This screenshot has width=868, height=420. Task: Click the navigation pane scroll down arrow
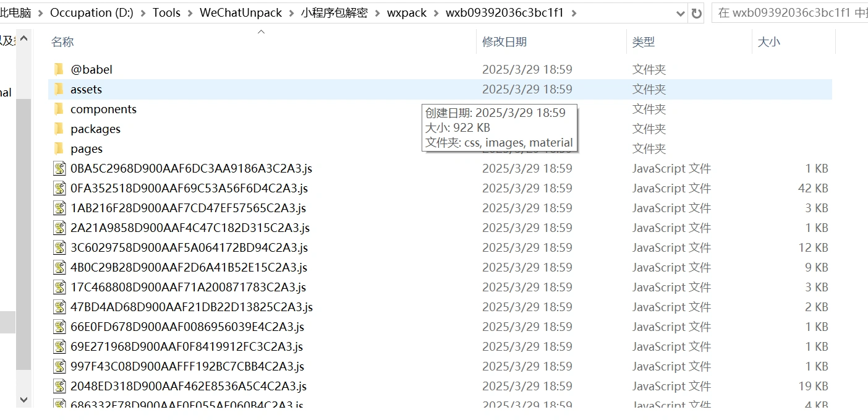click(23, 400)
